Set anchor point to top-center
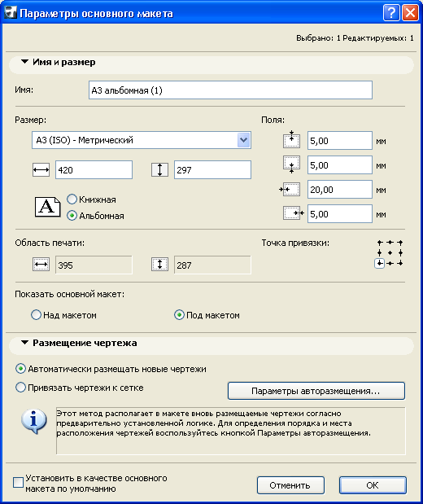Viewport: 423px width, 504px height. point(390,243)
